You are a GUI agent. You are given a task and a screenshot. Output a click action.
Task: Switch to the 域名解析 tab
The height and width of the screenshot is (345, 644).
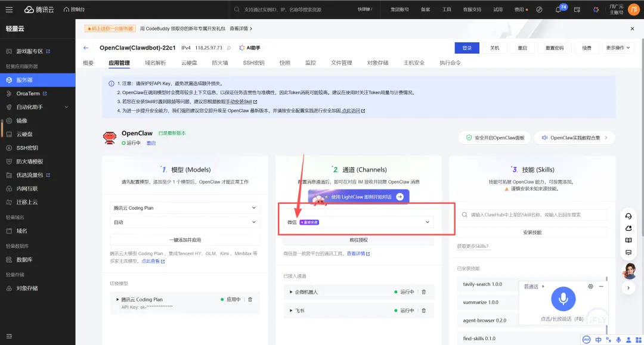point(155,63)
